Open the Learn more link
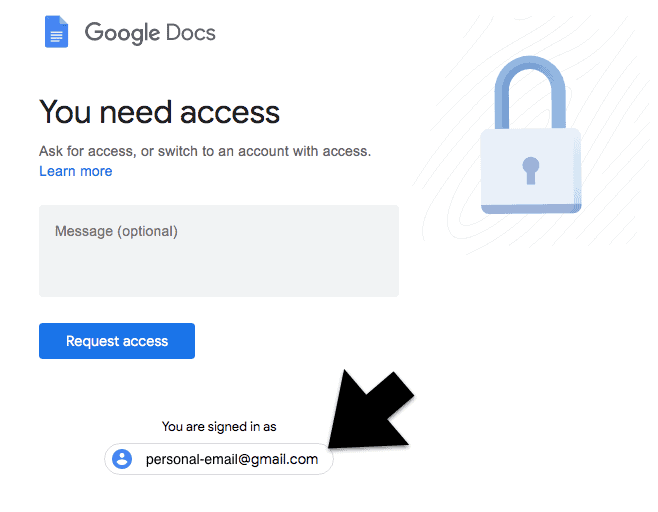This screenshot has height=512, width=658. (76, 171)
